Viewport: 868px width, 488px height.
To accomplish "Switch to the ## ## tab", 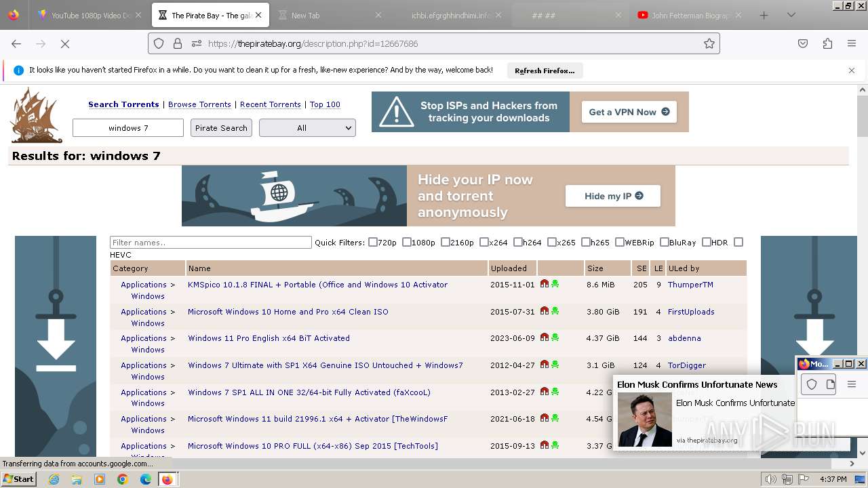I will [x=569, y=15].
